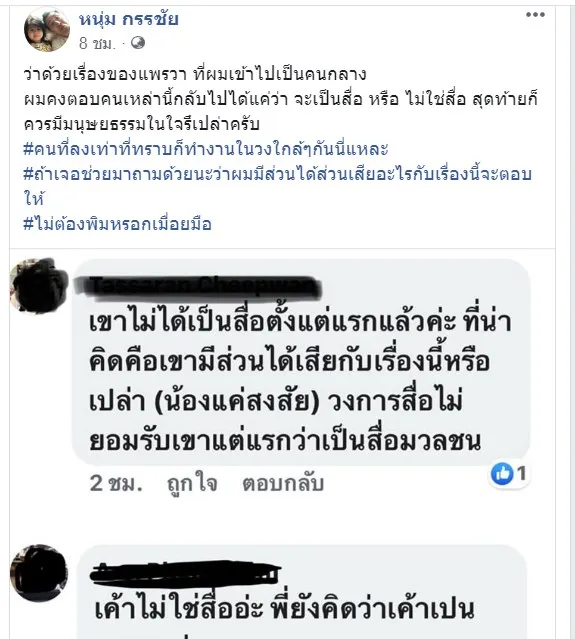Image resolution: width=575 pixels, height=639 pixels.
Task: Like the first comment via ถูกใจ
Action: (192, 484)
